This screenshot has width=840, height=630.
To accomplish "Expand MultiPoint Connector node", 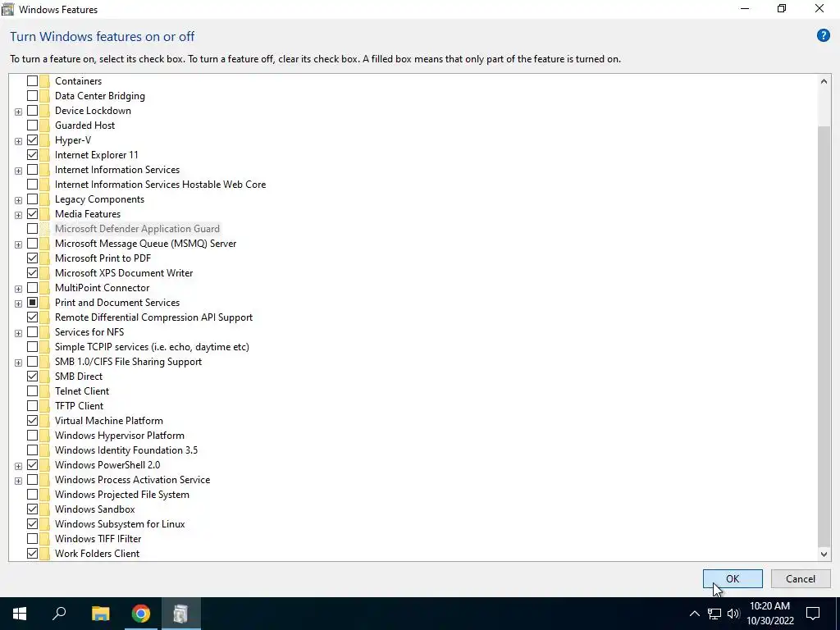I will pos(18,289).
